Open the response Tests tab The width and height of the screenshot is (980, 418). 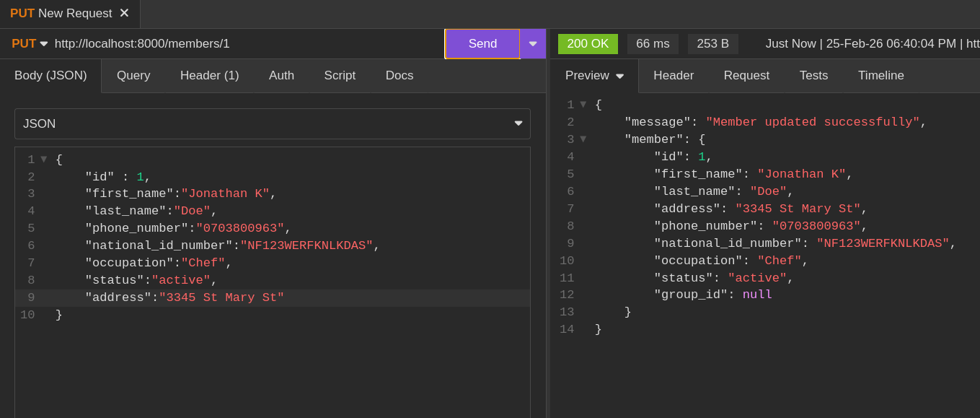click(x=813, y=76)
